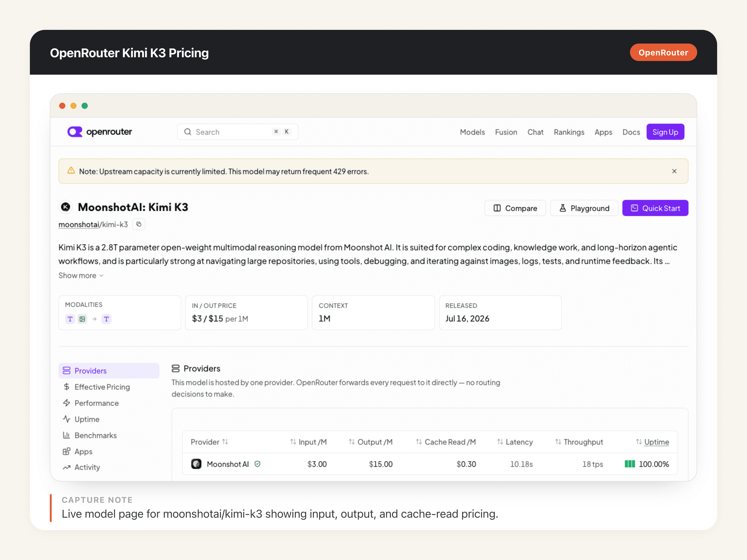This screenshot has height=560, width=747.
Task: Click the $3.00 input price cell
Action: [317, 464]
